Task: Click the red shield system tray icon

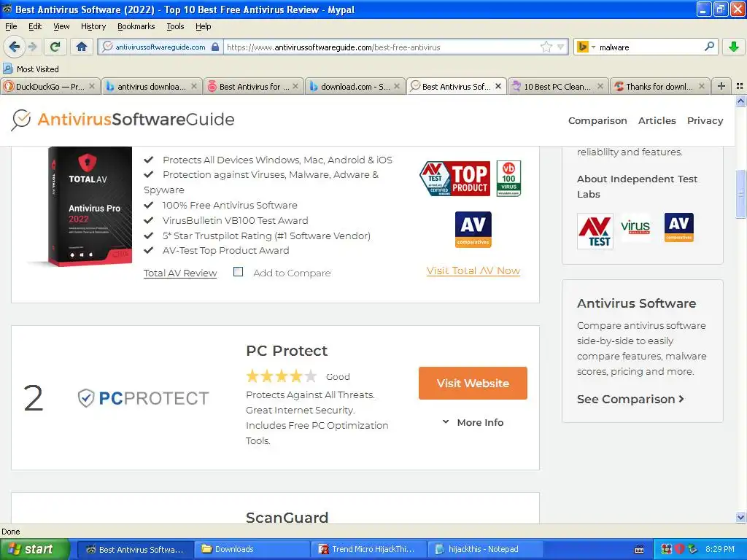Action: tap(680, 549)
